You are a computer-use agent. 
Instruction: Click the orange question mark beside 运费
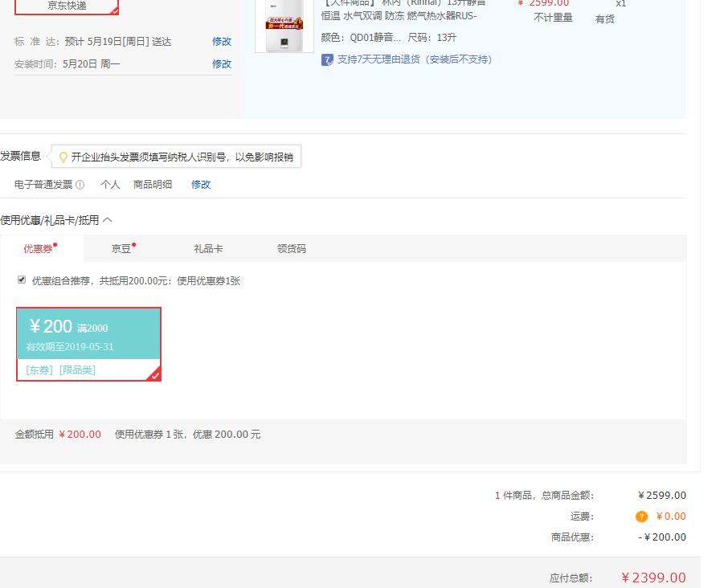click(x=641, y=517)
